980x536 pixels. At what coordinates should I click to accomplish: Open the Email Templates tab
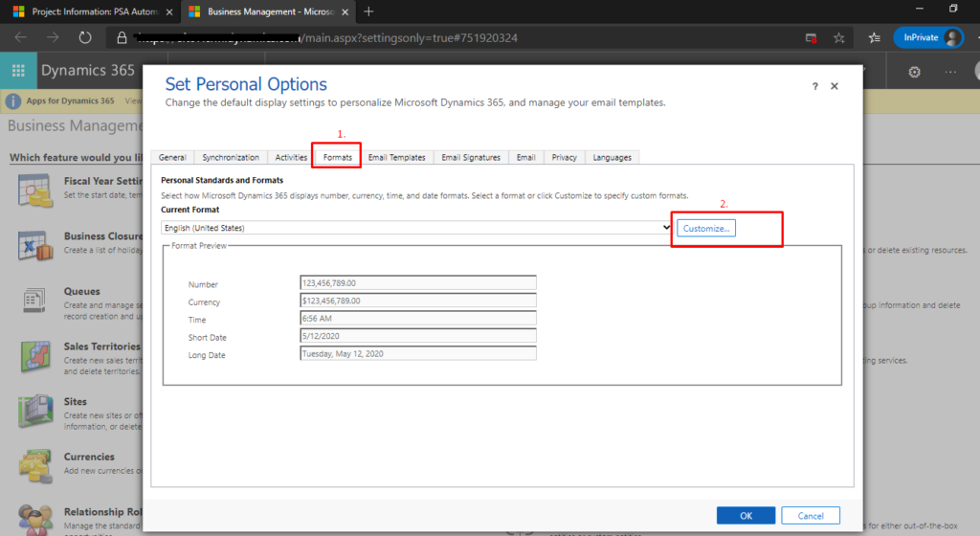397,157
